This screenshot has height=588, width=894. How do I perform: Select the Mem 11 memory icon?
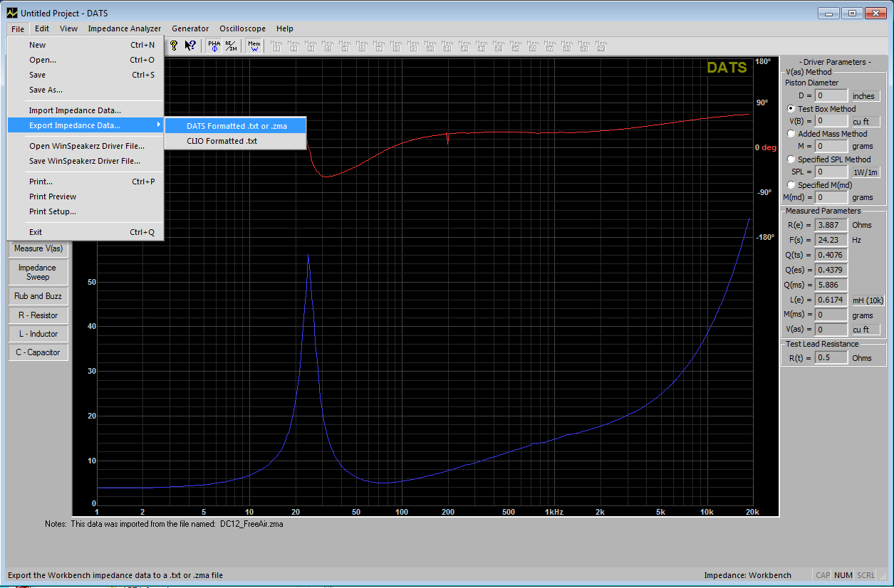click(447, 46)
